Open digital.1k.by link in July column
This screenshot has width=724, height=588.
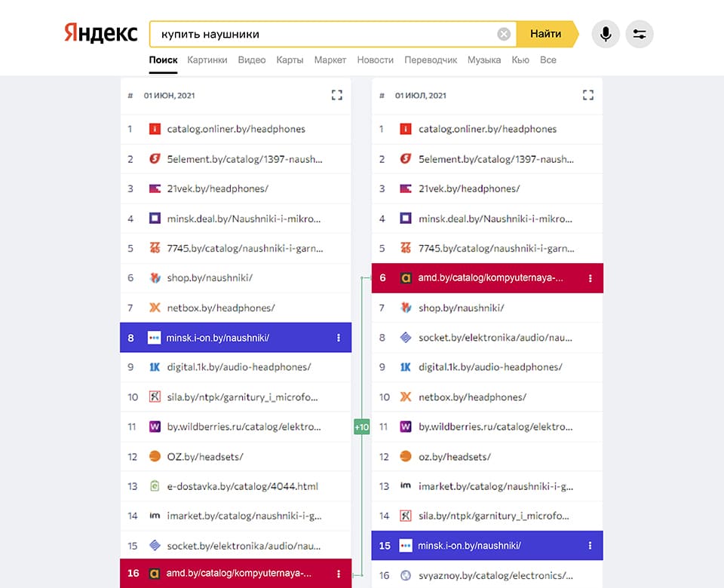click(490, 367)
